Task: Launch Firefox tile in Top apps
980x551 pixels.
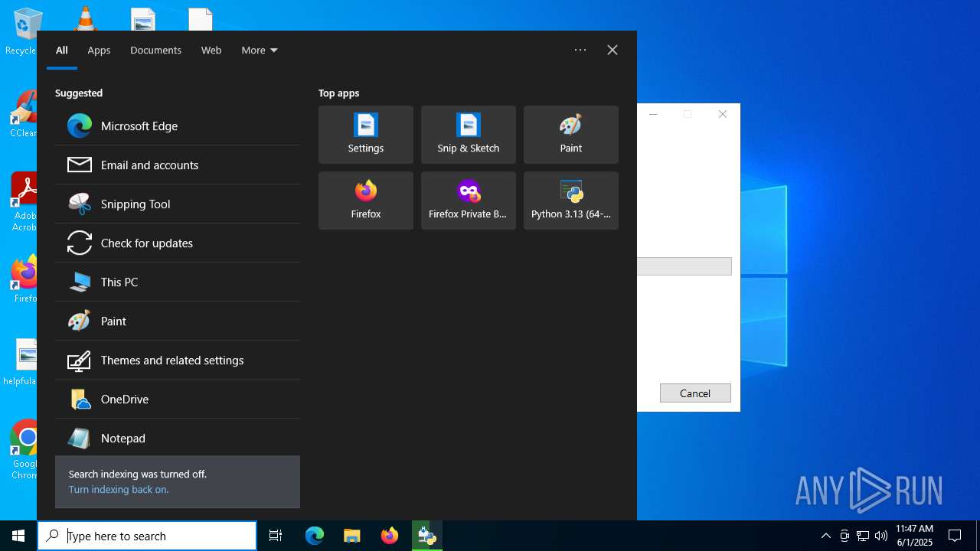Action: point(366,201)
